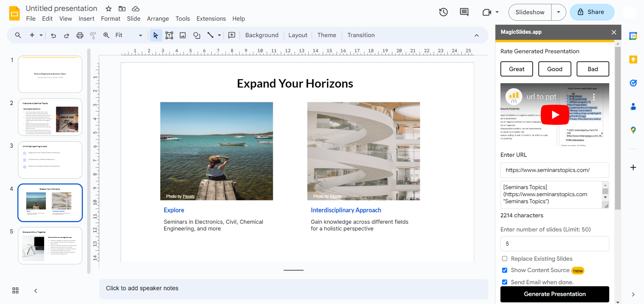Check the cloud document status icon
The width and height of the screenshot is (644, 304).
click(136, 9)
